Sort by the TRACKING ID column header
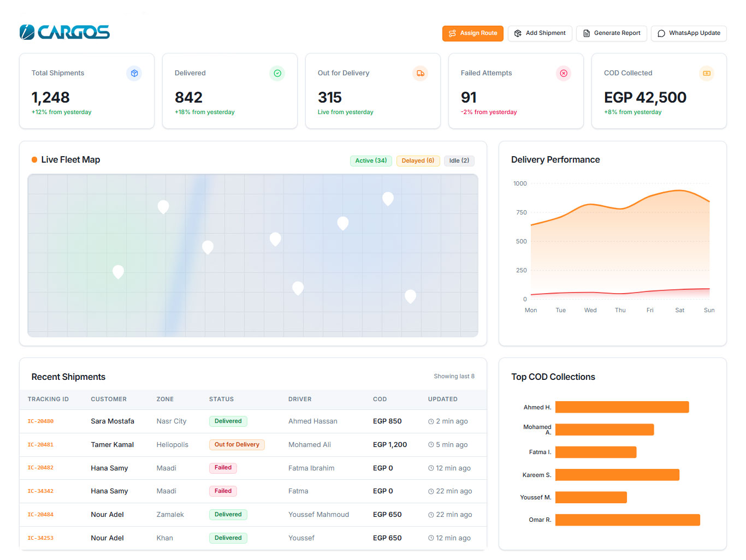Screen dimensions: 746x560 [48, 399]
